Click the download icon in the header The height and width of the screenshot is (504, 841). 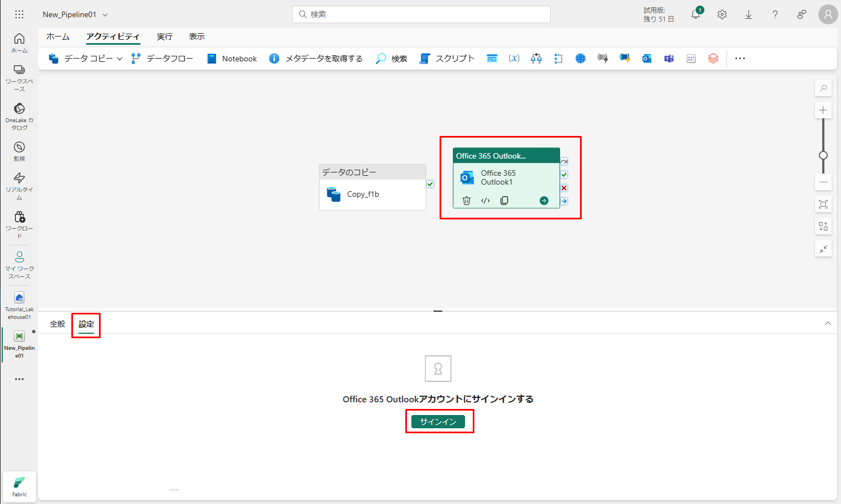click(x=749, y=15)
